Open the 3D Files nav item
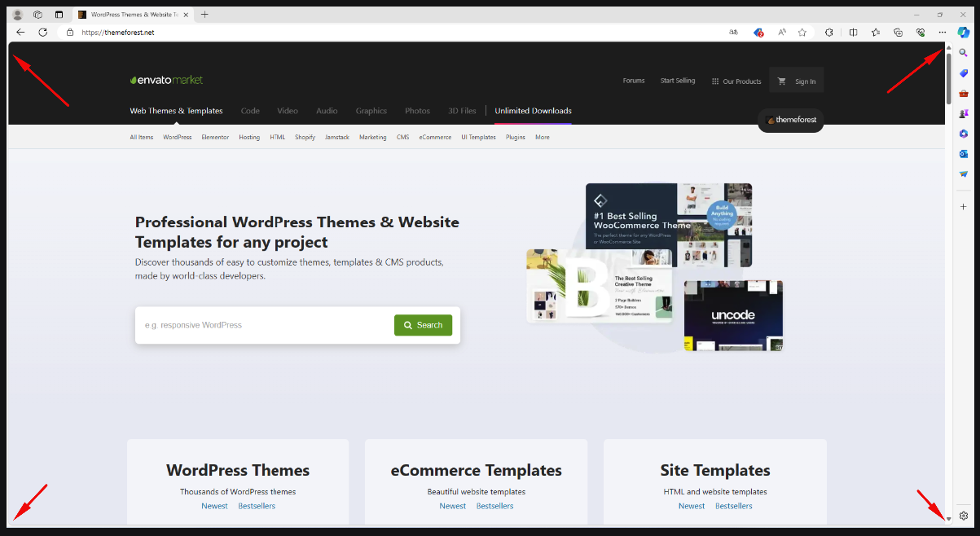Image resolution: width=980 pixels, height=536 pixels. pos(462,111)
